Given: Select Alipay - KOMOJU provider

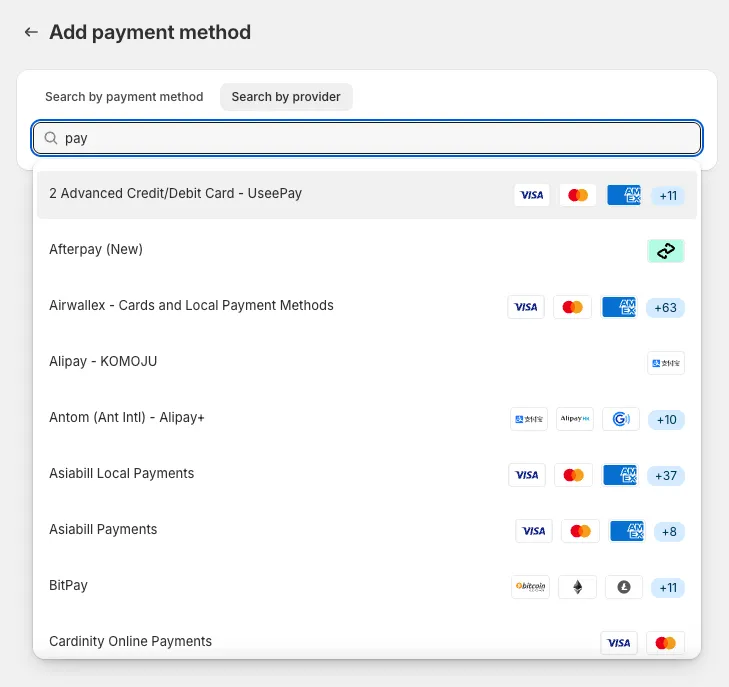Looking at the screenshot, I should pos(367,363).
